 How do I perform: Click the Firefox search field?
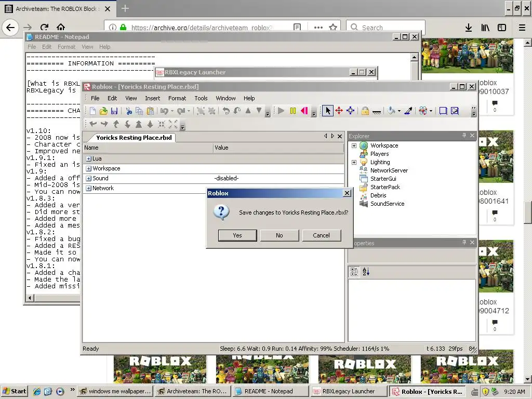coord(385,28)
